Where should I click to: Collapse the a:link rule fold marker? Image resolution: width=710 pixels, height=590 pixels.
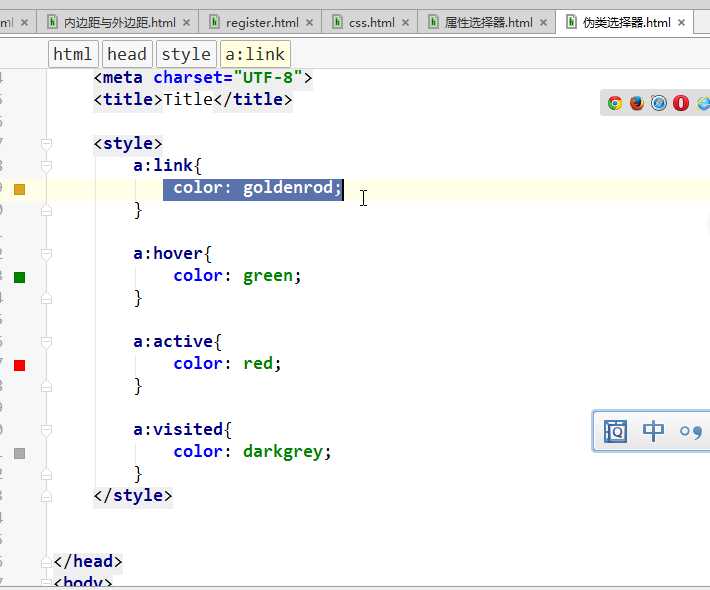(x=46, y=166)
